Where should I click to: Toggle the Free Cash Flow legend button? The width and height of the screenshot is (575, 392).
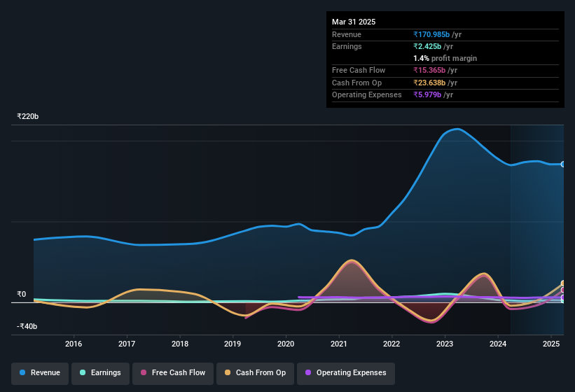[x=173, y=373]
